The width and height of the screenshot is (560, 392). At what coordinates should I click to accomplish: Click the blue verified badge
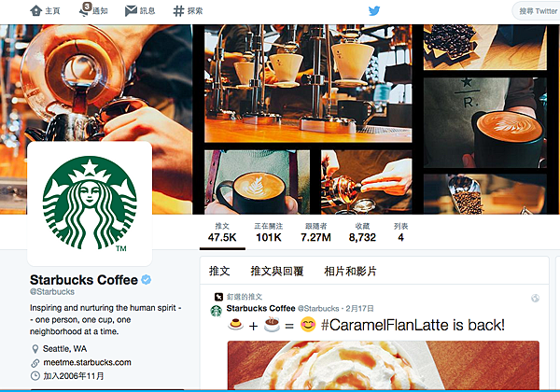[147, 280]
